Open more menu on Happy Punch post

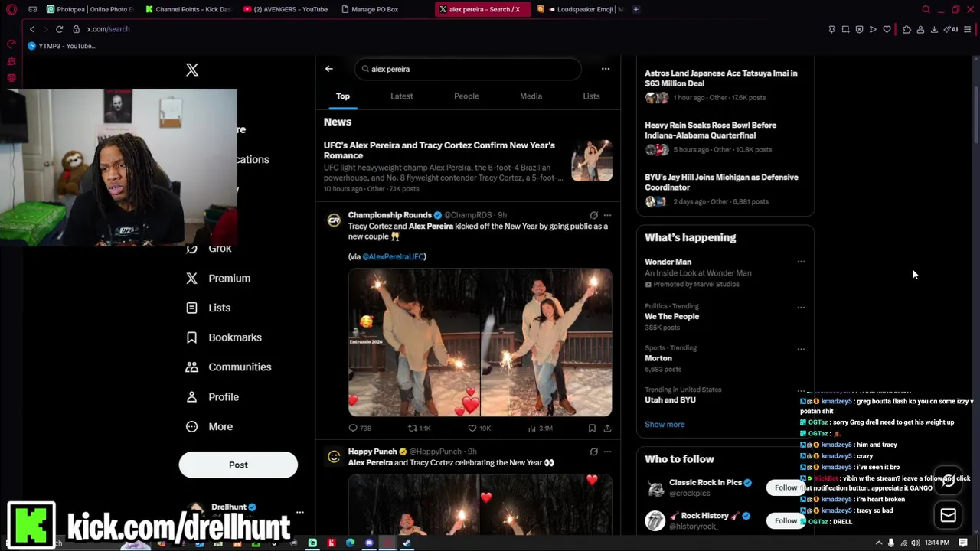tap(607, 452)
